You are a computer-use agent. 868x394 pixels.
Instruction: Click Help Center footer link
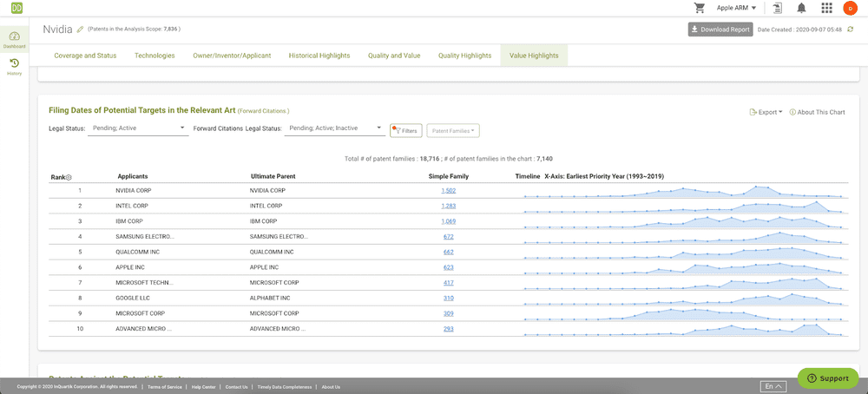[204, 387]
